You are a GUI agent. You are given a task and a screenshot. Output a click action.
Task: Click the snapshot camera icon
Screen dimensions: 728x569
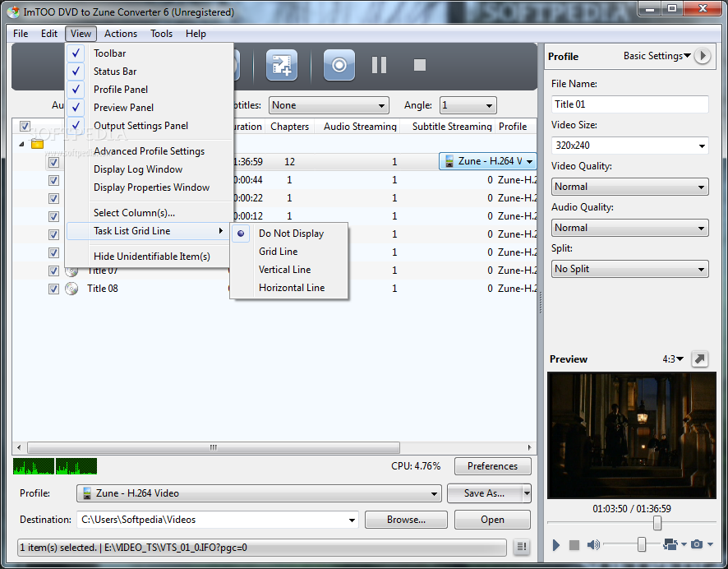tap(697, 544)
